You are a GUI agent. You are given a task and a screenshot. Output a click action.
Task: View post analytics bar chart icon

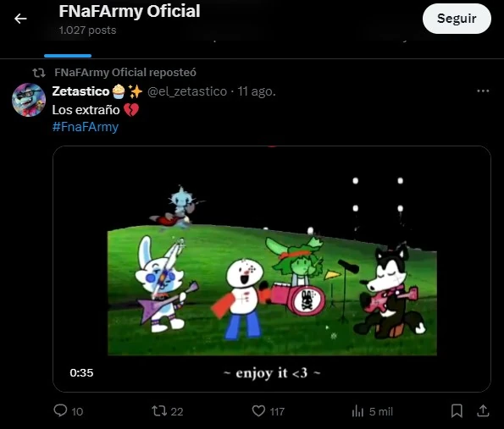click(x=357, y=411)
